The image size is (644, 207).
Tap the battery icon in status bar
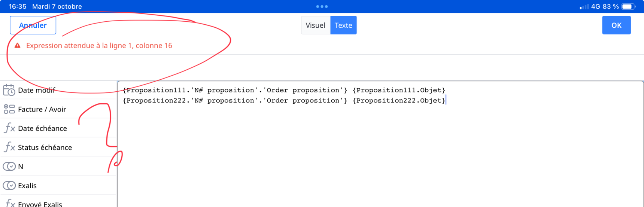[x=628, y=6]
